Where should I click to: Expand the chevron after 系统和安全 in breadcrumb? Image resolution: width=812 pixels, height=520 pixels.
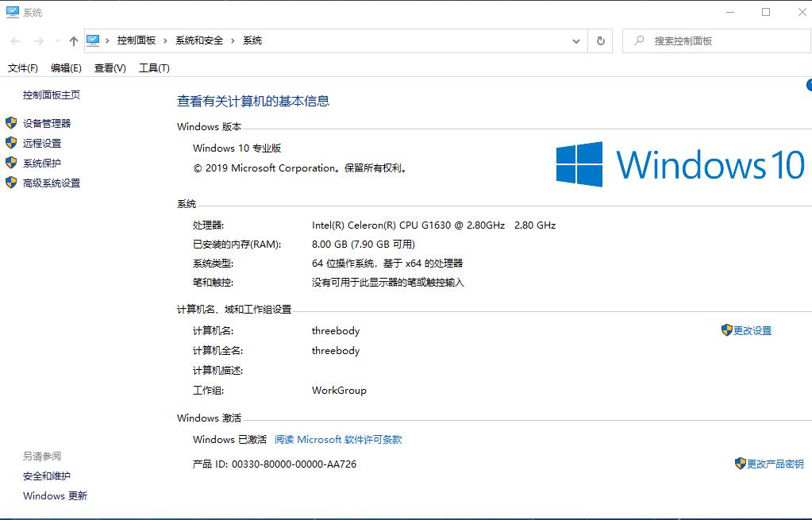click(x=233, y=41)
